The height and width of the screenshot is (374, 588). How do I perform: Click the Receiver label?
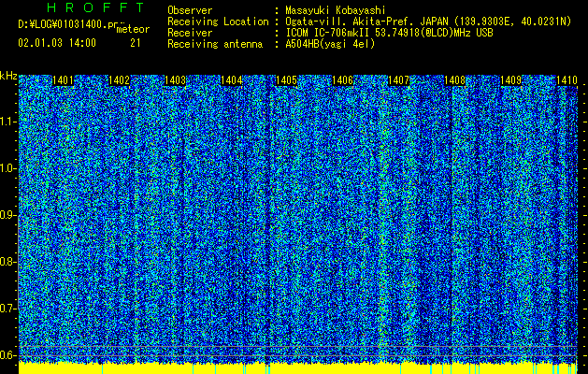pyautogui.click(x=190, y=33)
